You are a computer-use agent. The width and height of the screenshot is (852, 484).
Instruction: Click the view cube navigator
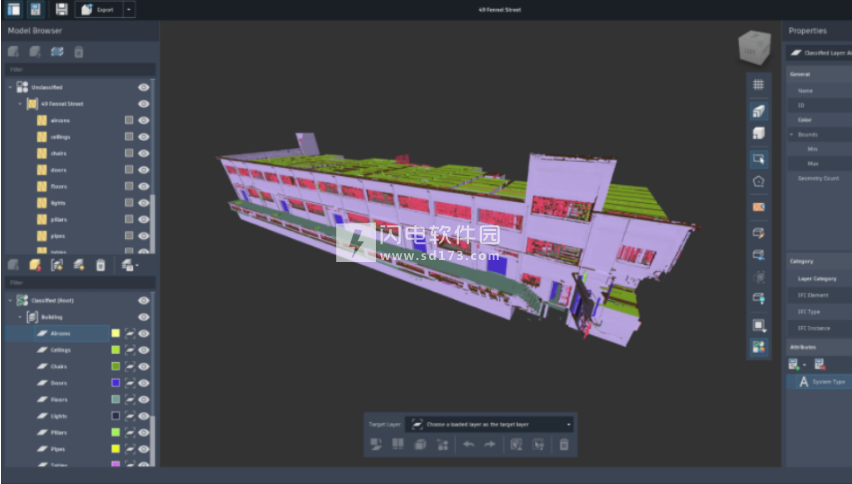755,48
